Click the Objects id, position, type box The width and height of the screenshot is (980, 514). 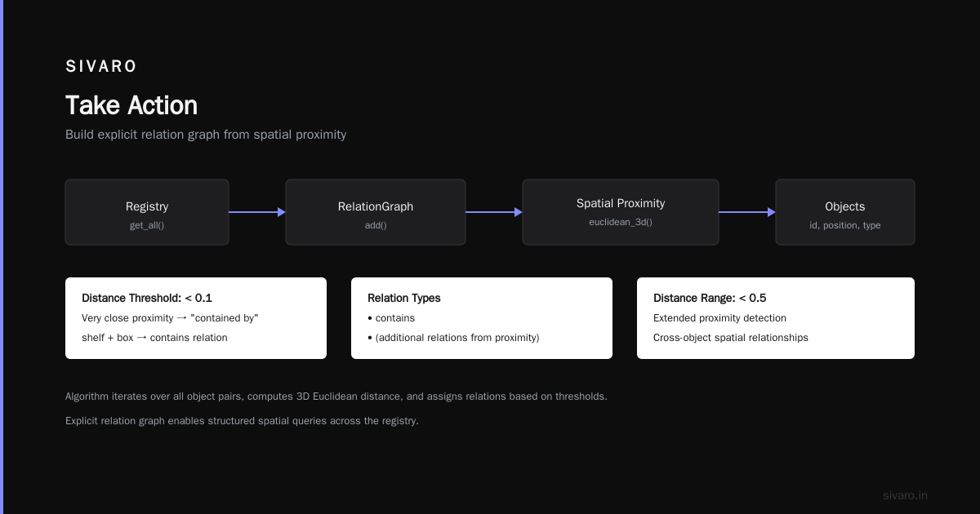845,212
